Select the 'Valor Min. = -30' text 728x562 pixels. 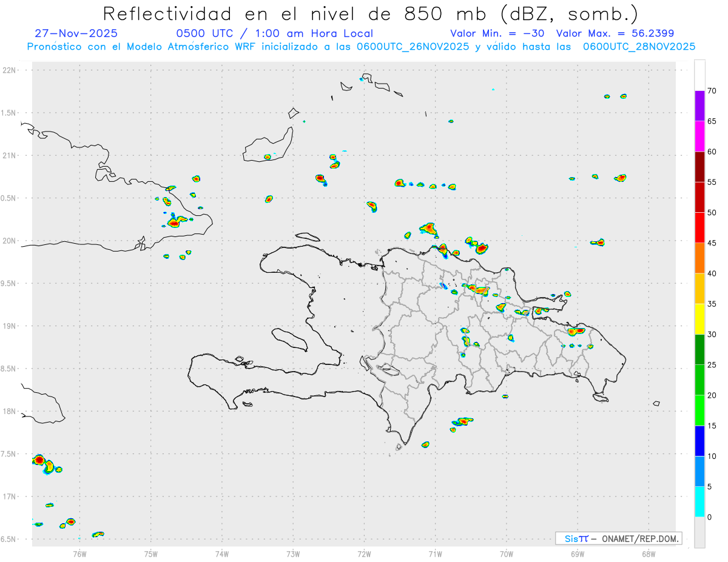(x=497, y=33)
